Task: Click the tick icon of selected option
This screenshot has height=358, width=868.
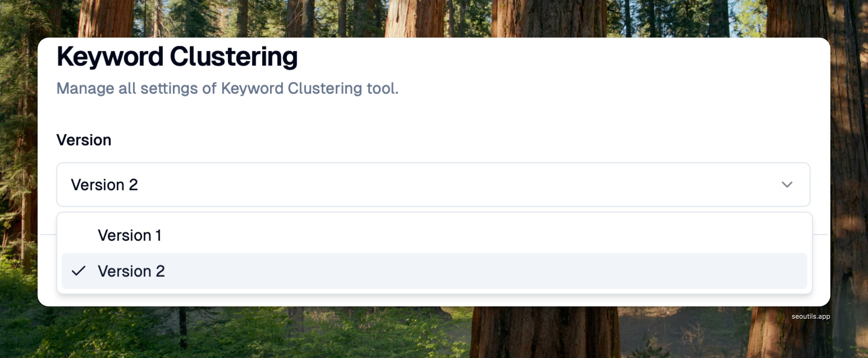Action: coord(79,271)
